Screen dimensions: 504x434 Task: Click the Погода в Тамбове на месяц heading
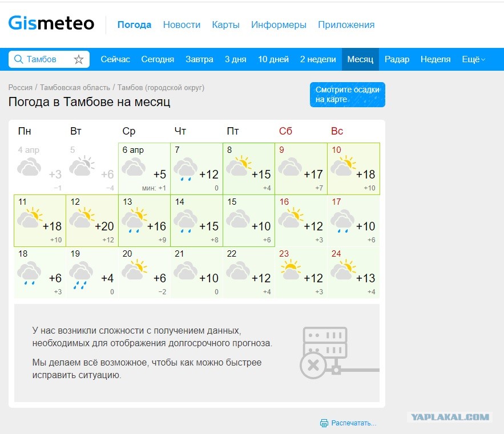pyautogui.click(x=90, y=102)
